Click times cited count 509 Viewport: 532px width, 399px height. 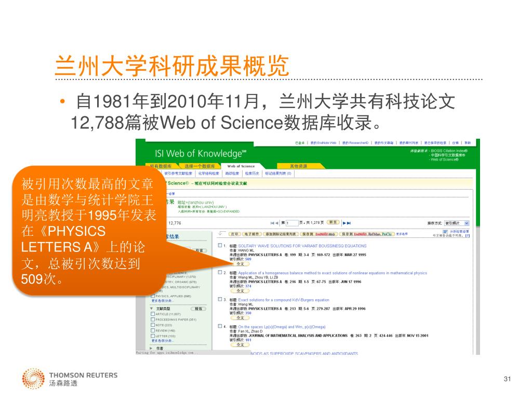pyautogui.click(x=248, y=259)
